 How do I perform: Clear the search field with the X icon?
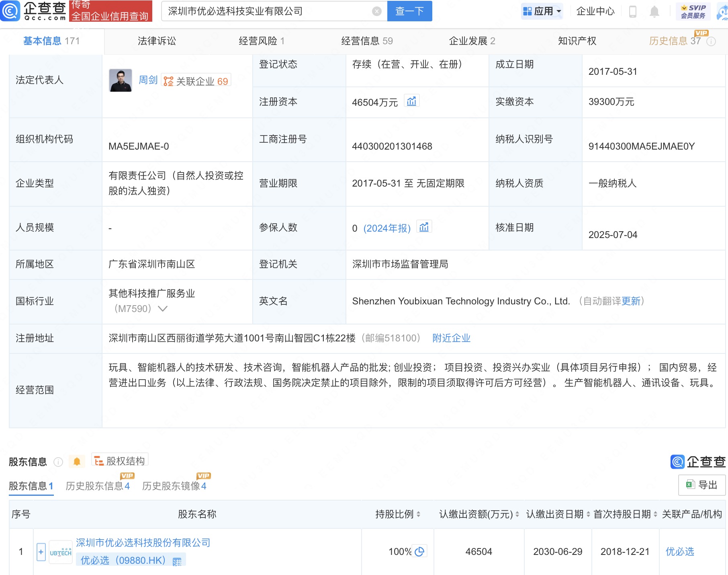click(376, 11)
